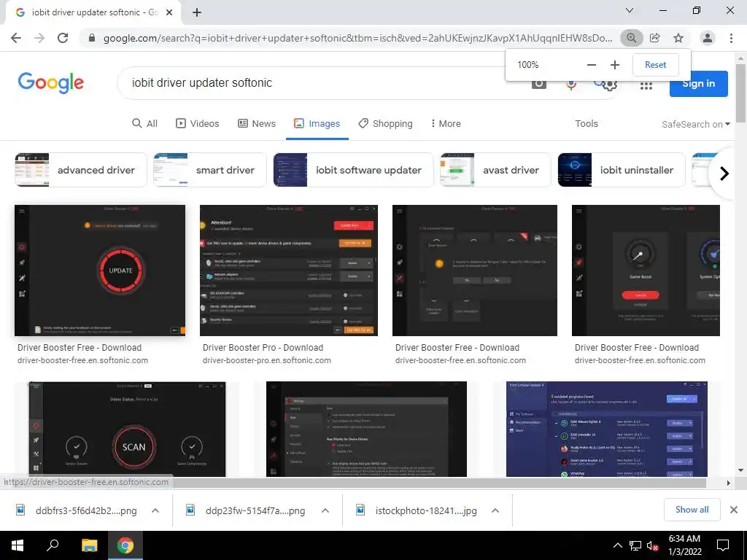Open the Driver Booster SCAN button image
This screenshot has height=560, width=747.
pos(127,429)
